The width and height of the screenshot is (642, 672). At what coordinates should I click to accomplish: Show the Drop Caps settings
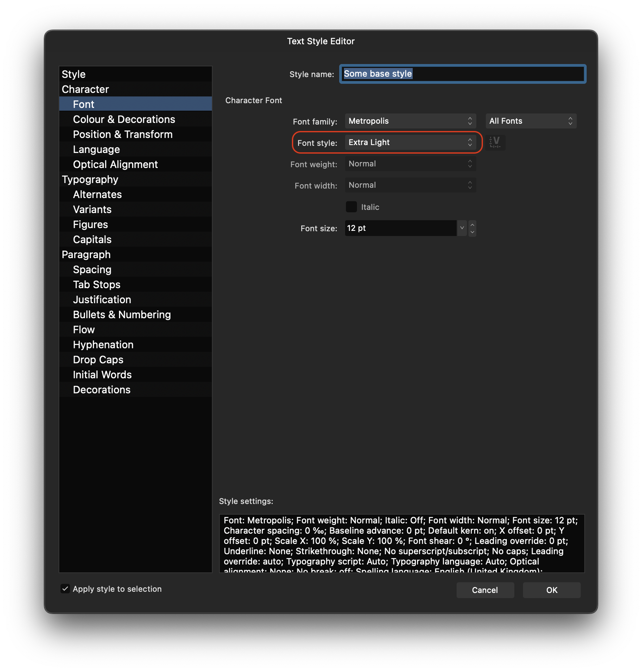pos(98,360)
